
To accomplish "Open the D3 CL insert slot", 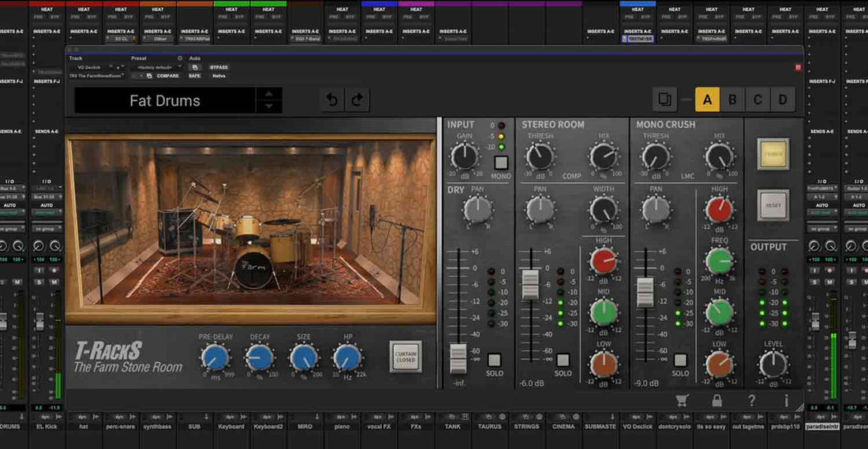I will [122, 39].
